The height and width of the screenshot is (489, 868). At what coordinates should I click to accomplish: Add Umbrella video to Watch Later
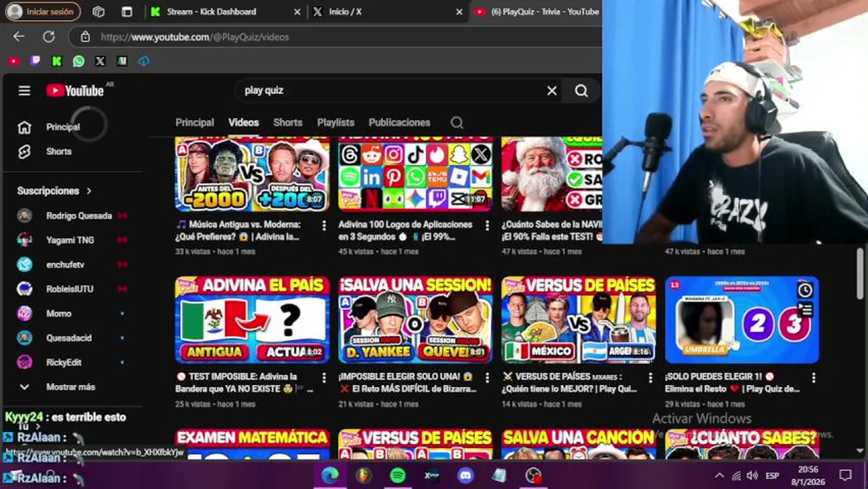(805, 290)
